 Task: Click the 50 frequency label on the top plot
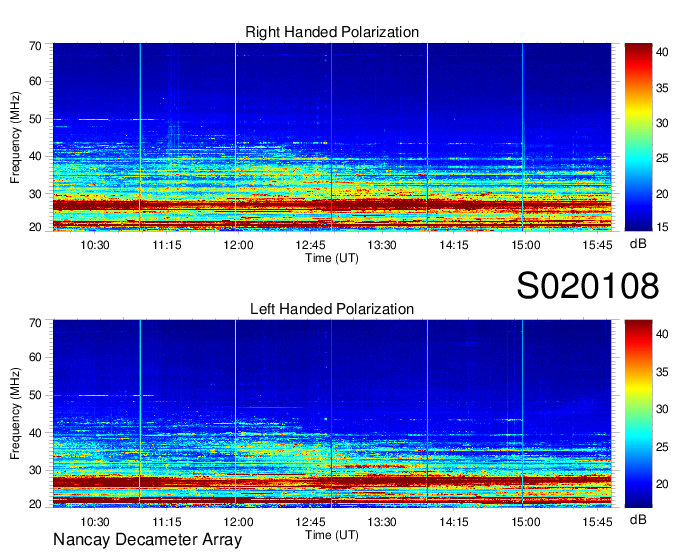(x=35, y=119)
